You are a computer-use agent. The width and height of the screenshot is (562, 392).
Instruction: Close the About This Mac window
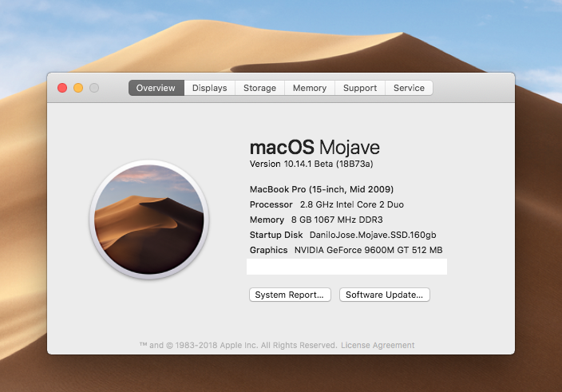coord(62,88)
